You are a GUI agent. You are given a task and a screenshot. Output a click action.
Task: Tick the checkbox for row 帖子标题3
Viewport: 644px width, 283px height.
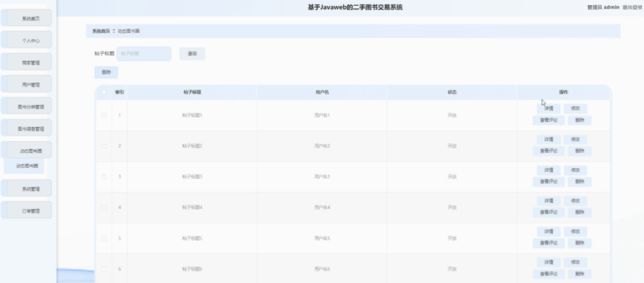point(104,177)
